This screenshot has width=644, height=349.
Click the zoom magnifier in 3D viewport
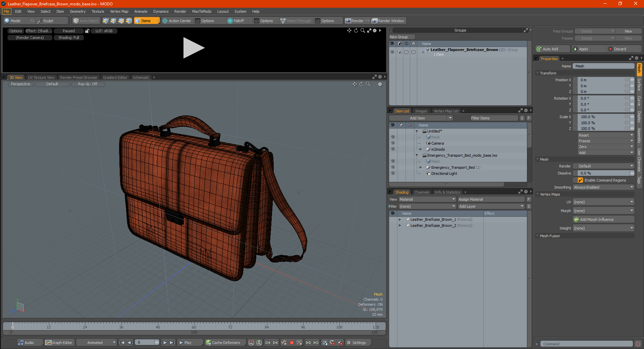(x=368, y=84)
